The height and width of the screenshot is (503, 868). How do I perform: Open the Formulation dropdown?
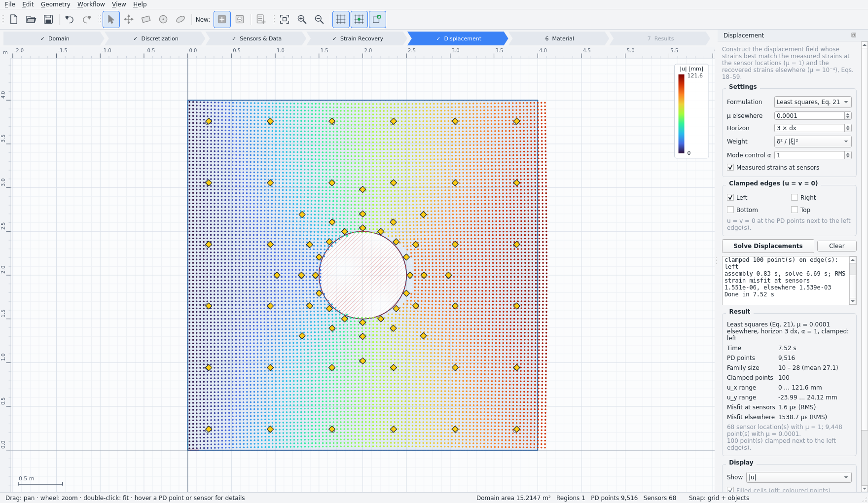pos(813,102)
